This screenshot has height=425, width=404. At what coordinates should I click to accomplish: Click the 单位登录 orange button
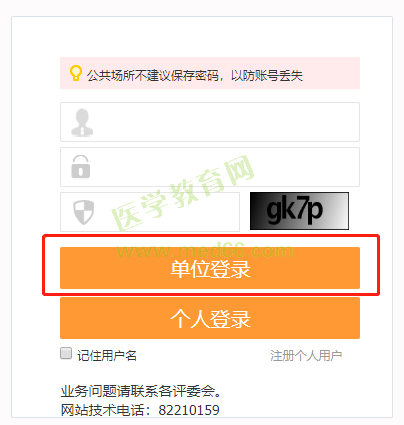210,268
